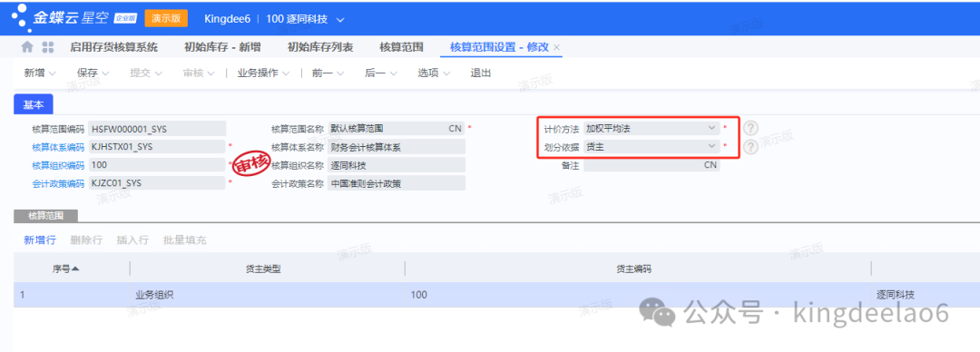The width and height of the screenshot is (980, 352).
Task: Switch to the 初始库存列表 tab
Action: 320,47
